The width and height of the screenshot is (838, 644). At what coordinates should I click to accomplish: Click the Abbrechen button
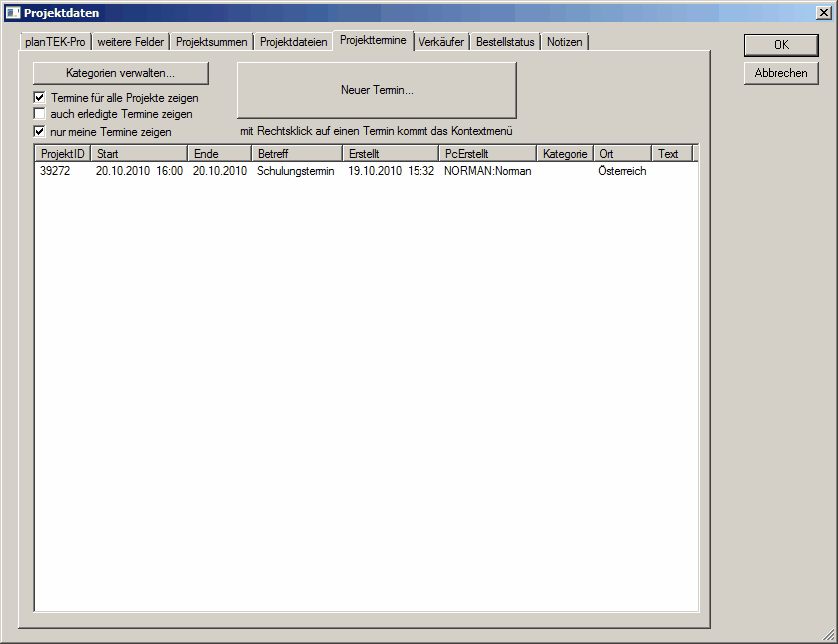pyautogui.click(x=781, y=73)
